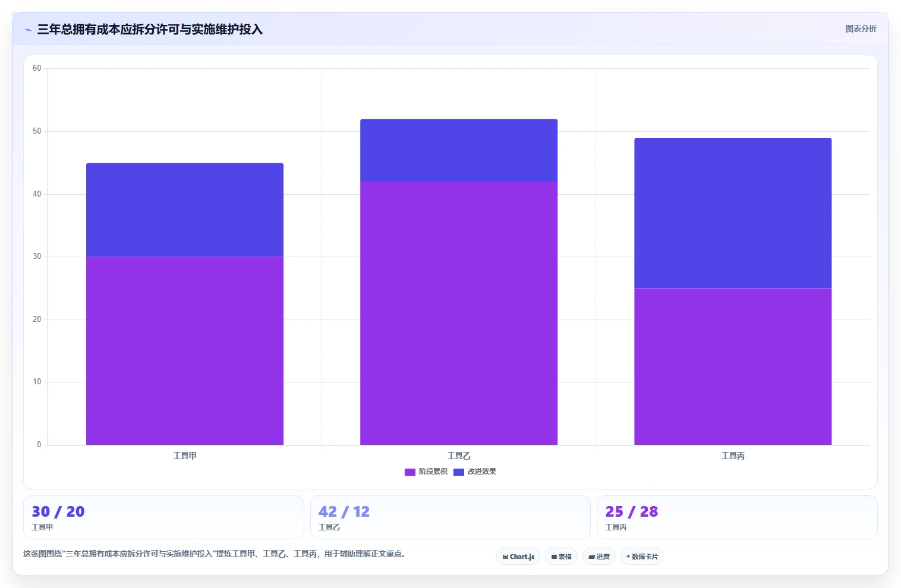Click the blue 改进效果 bar segment for 工具乙
Viewport: 901px width, 588px height.
click(459, 150)
